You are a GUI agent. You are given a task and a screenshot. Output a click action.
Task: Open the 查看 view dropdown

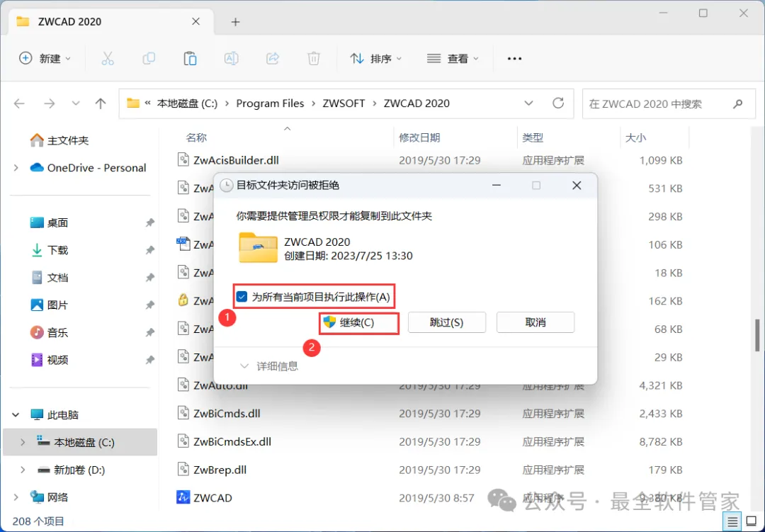(453, 59)
